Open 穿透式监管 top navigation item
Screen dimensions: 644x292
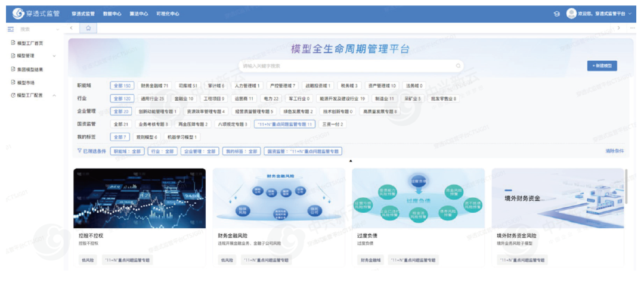tap(83, 14)
